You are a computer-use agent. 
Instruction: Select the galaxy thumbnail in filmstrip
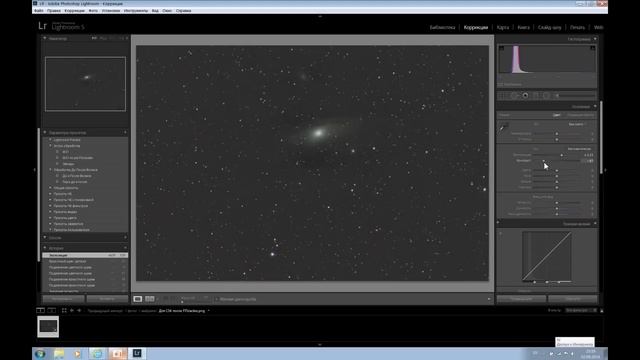point(48,327)
